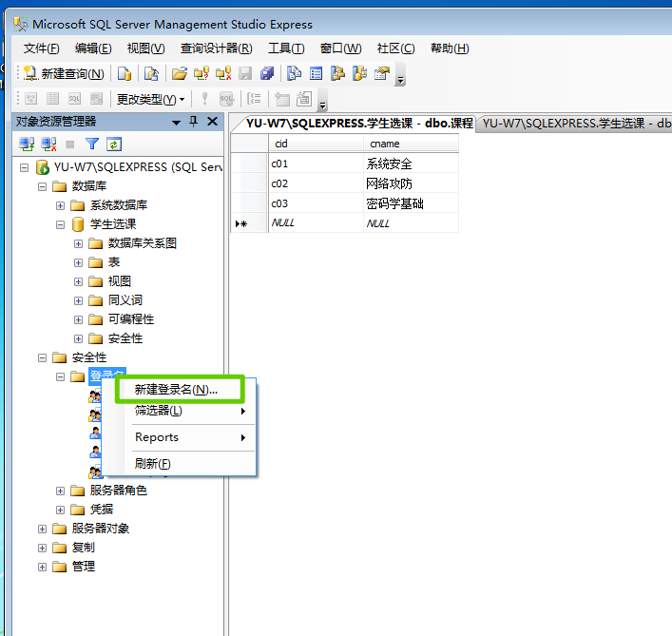Open the 工具(T) menu

(x=286, y=48)
